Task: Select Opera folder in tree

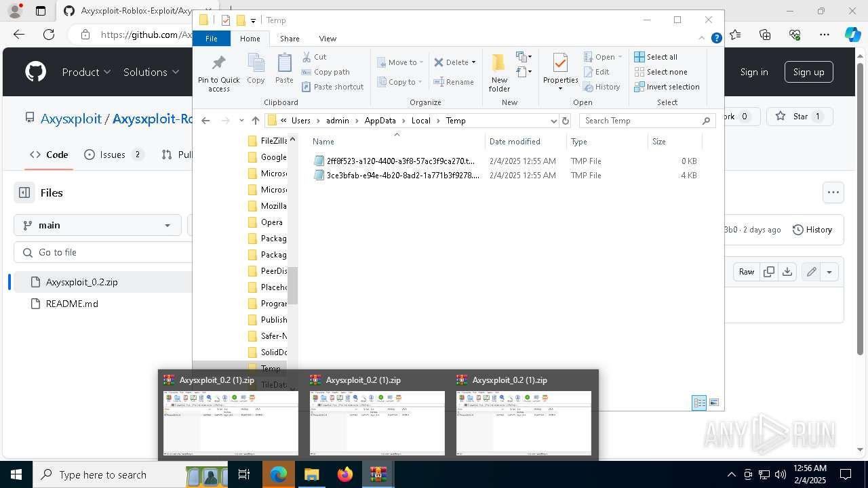Action: [266, 222]
